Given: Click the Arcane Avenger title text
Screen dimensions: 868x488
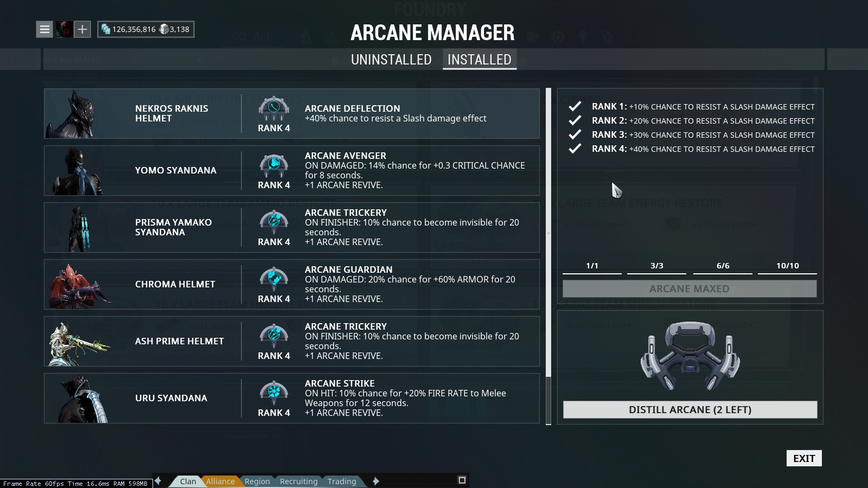Looking at the screenshot, I should coord(346,156).
